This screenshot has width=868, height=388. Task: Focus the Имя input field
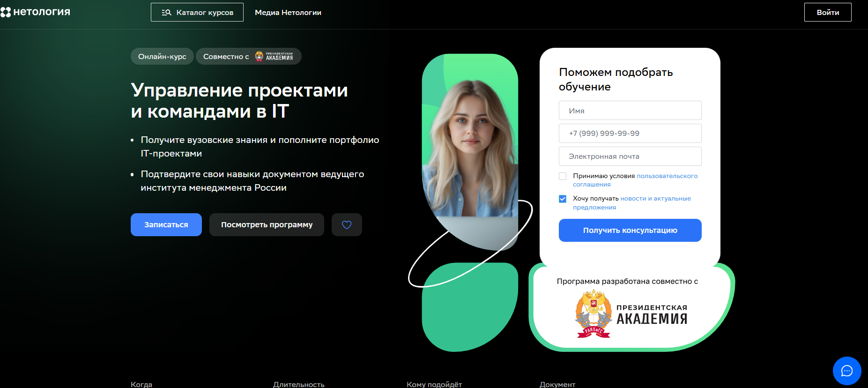630,111
